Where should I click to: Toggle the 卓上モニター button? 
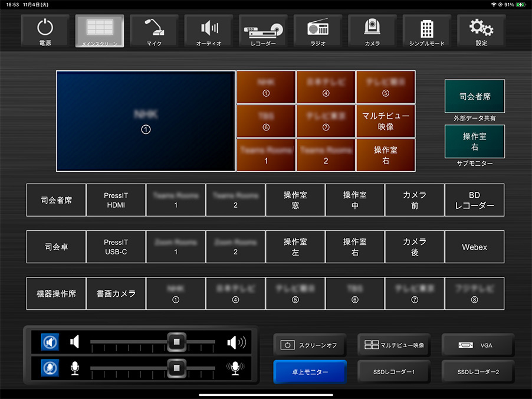point(310,372)
